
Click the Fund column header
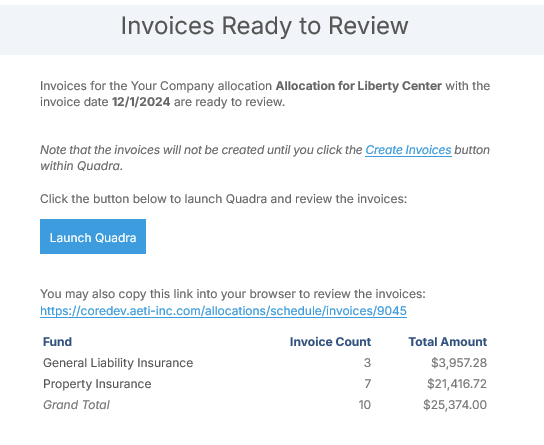click(58, 342)
